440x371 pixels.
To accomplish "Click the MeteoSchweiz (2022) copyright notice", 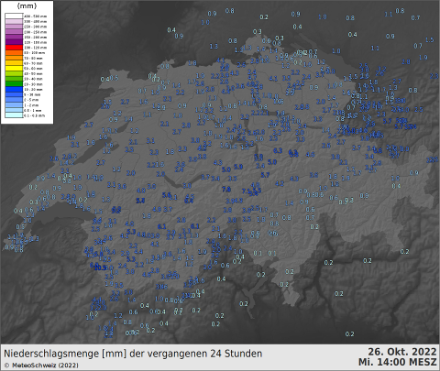I will click(42, 365).
